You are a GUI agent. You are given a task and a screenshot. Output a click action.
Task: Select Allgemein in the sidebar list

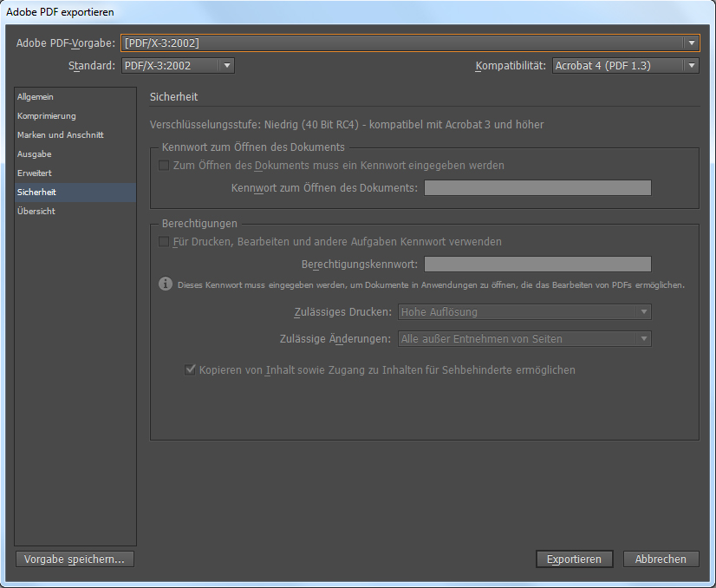tap(36, 97)
